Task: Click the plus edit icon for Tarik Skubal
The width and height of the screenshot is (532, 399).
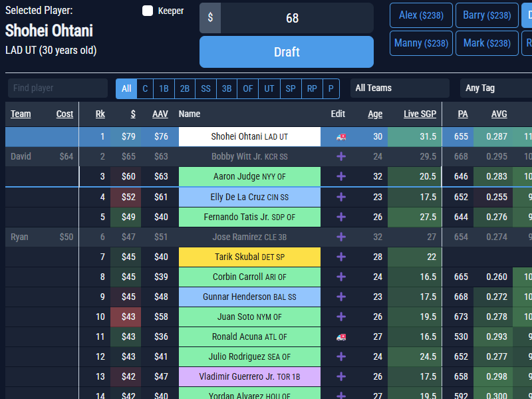Action: 341,257
